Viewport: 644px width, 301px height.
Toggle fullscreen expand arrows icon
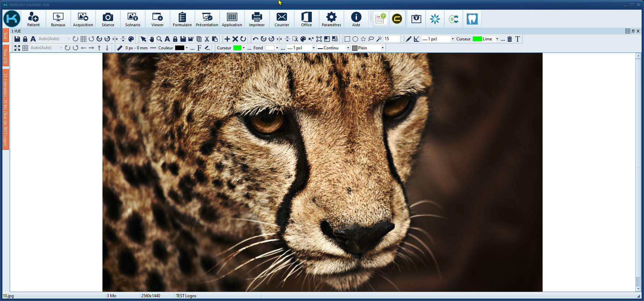(x=17, y=48)
